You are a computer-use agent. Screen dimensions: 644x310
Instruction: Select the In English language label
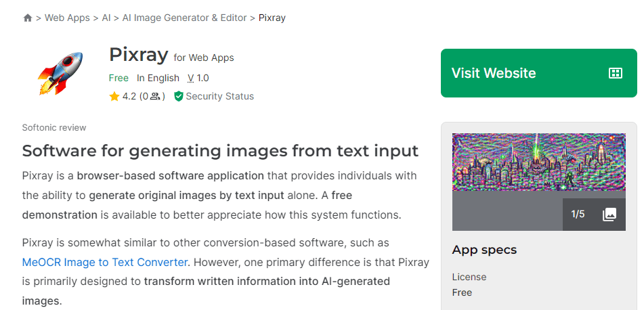pyautogui.click(x=158, y=78)
